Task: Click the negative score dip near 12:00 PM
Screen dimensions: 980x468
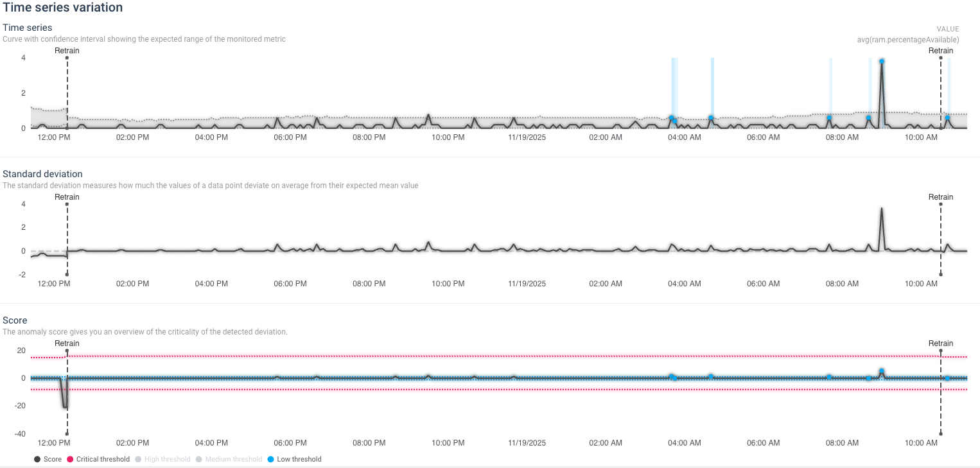Action: click(x=64, y=406)
